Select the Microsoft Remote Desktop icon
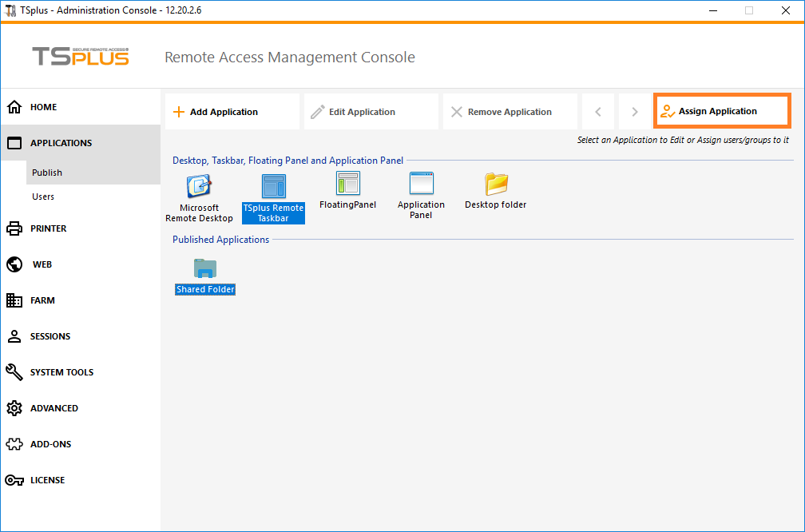 pos(199,187)
